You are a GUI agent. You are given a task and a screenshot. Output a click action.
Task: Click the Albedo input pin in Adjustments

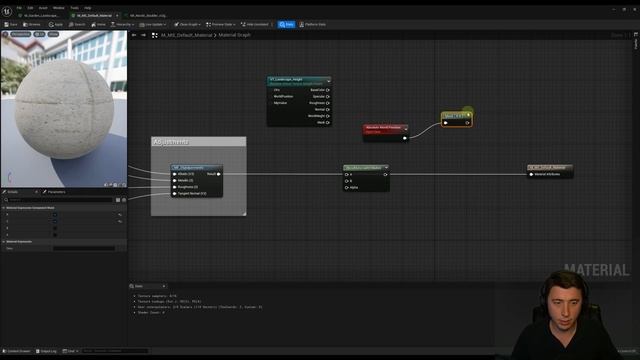(174, 174)
